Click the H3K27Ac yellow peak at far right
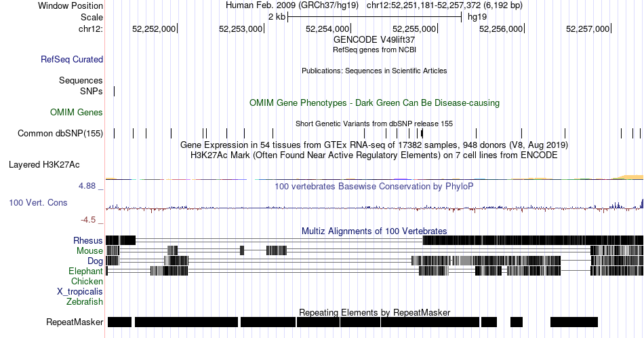 tap(628, 177)
